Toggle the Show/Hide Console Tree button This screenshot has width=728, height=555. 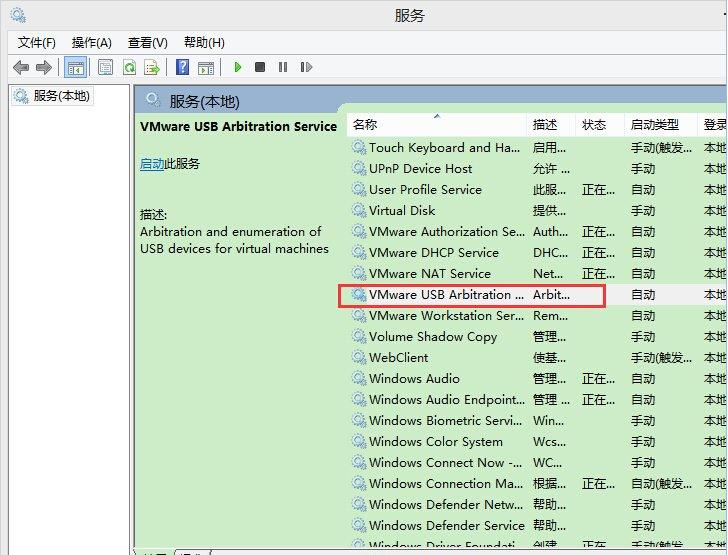pyautogui.click(x=75, y=67)
